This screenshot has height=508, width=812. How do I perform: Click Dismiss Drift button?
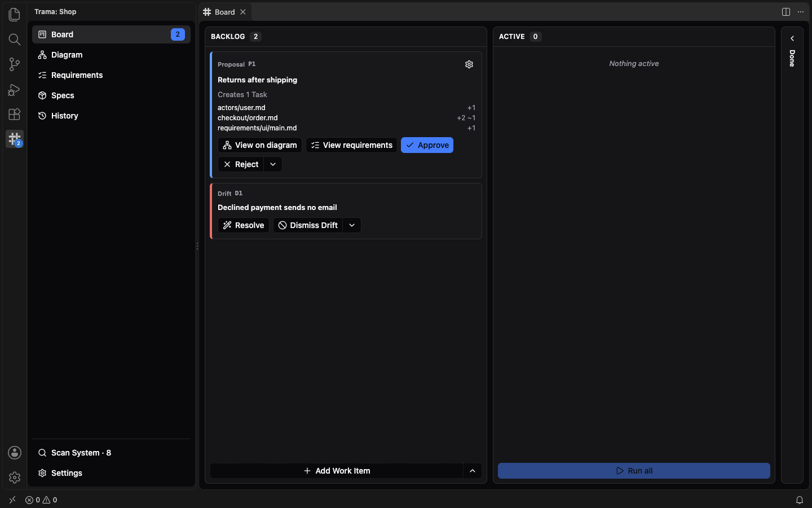point(308,225)
